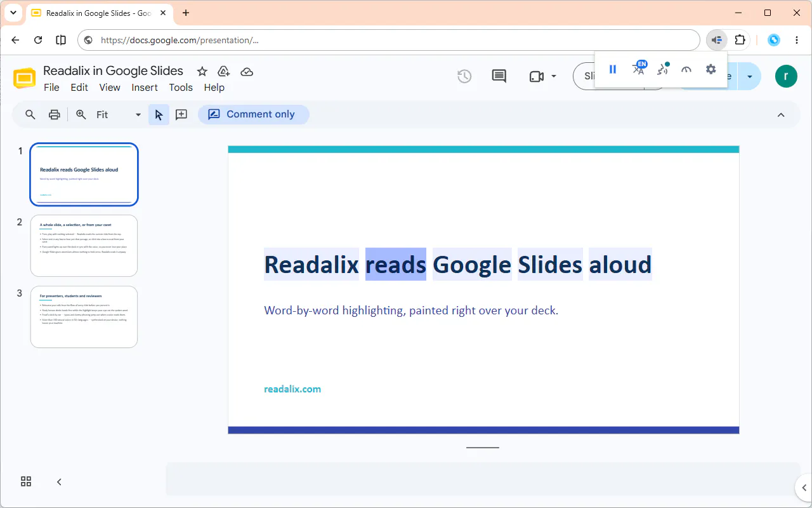Open the tab search dropdown arrow

click(x=13, y=13)
